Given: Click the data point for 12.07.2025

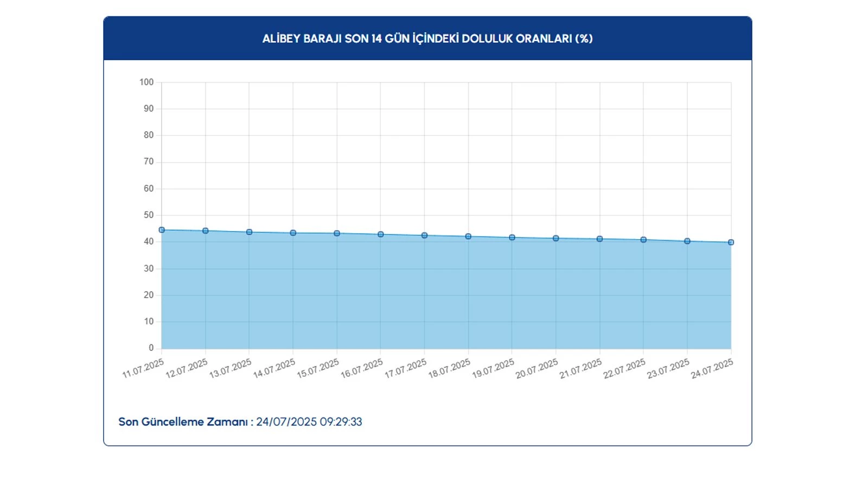Looking at the screenshot, I should pyautogui.click(x=206, y=231).
